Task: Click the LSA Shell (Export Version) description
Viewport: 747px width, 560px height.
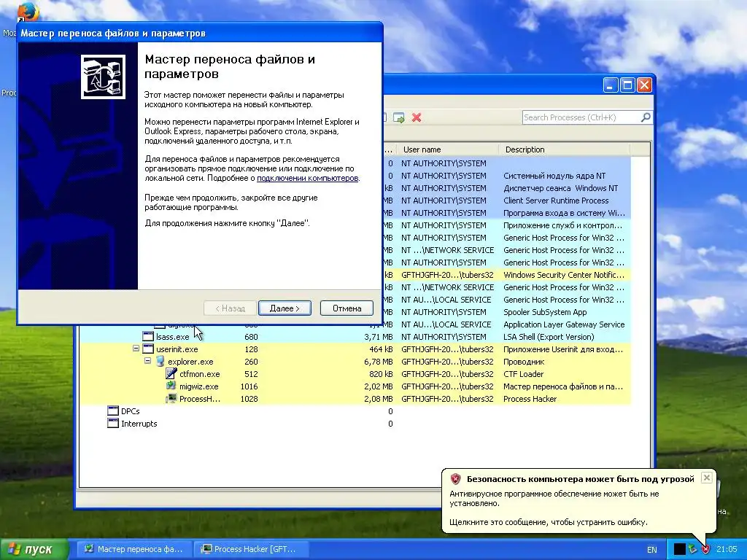Action: coord(549,337)
